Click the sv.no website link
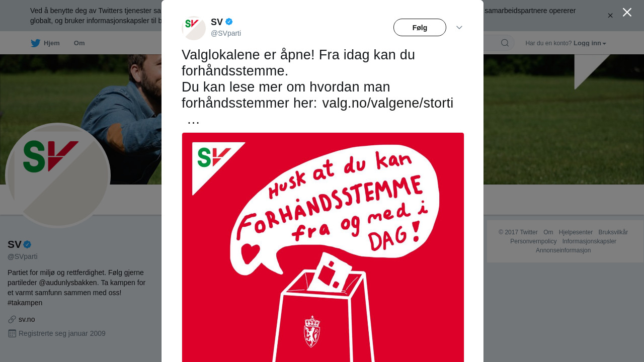This screenshot has width=644, height=362. (x=27, y=319)
